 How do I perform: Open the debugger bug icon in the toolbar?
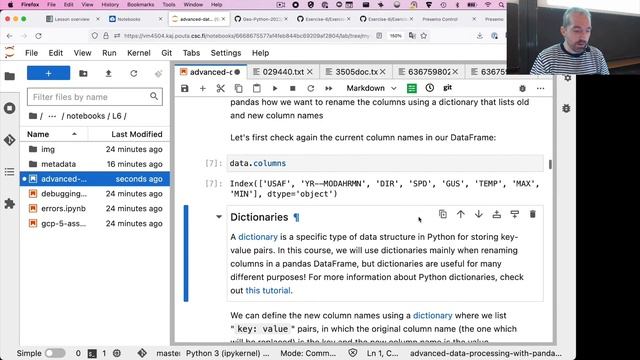pos(522,88)
